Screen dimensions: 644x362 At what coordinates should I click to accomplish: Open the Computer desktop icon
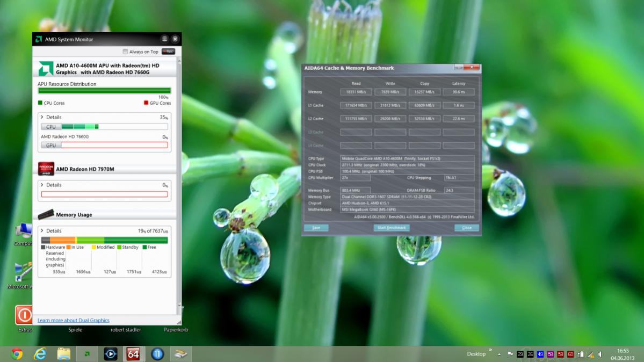pos(24,230)
